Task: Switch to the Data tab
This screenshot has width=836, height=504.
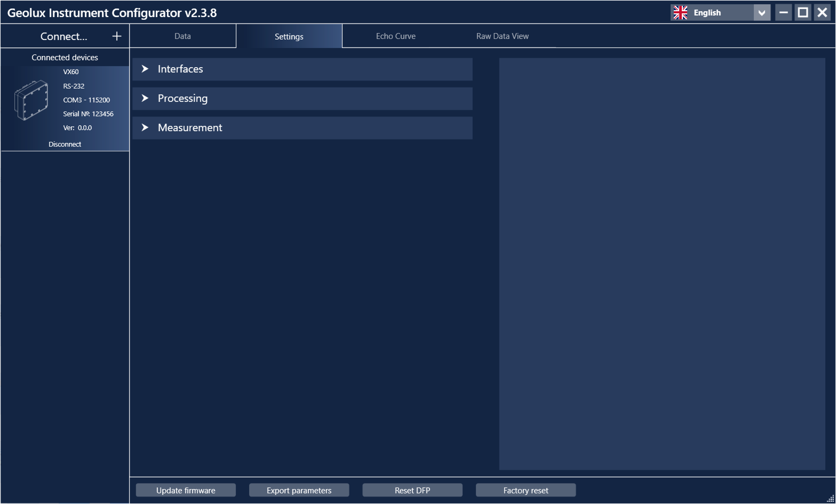Action: pos(182,36)
